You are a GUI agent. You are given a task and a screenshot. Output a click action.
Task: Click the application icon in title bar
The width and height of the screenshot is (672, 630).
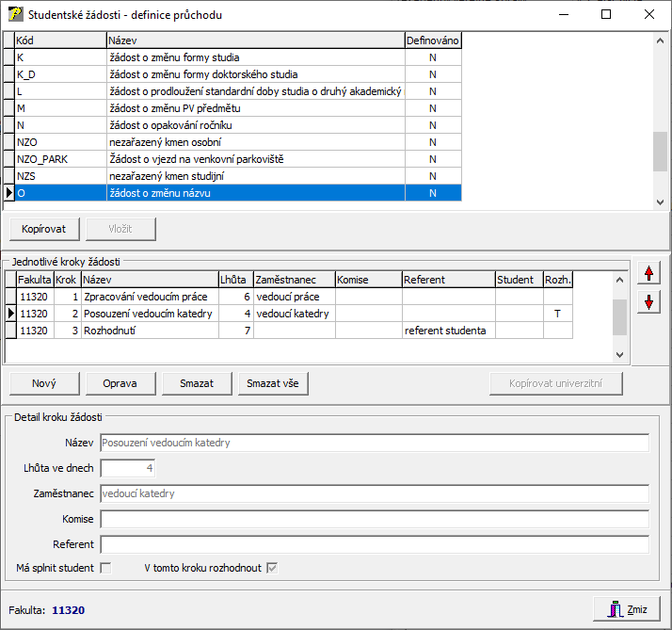tap(15, 15)
